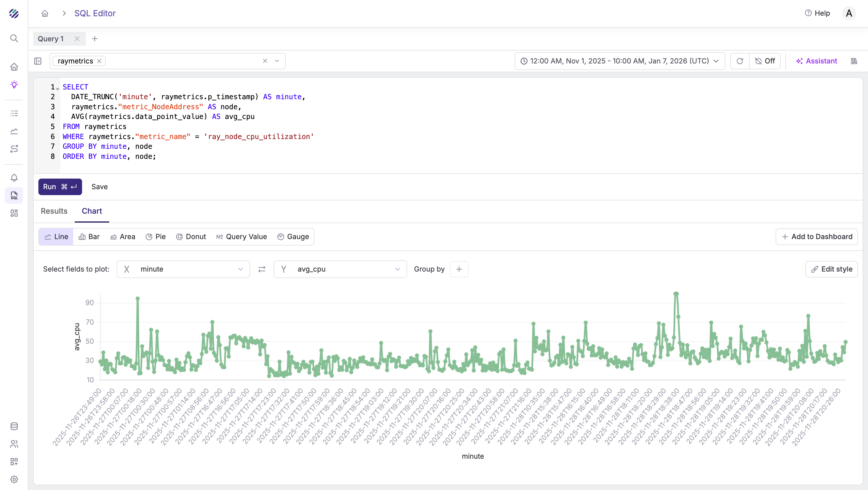Open the search icon in sidebar
The height and width of the screenshot is (490, 868).
[14, 38]
